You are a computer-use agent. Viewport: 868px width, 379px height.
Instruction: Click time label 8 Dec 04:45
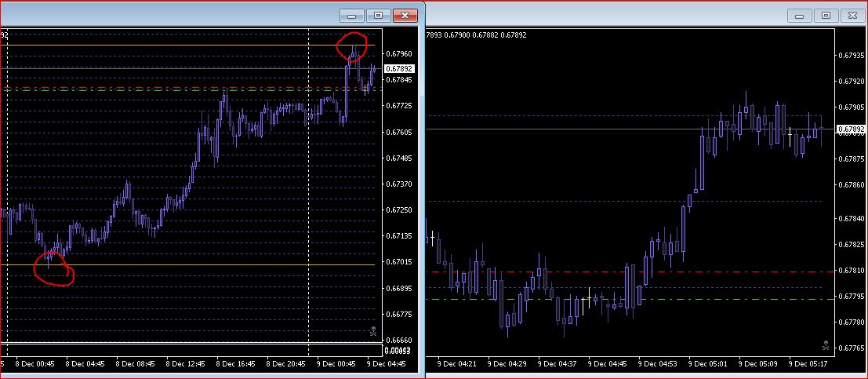click(x=85, y=365)
